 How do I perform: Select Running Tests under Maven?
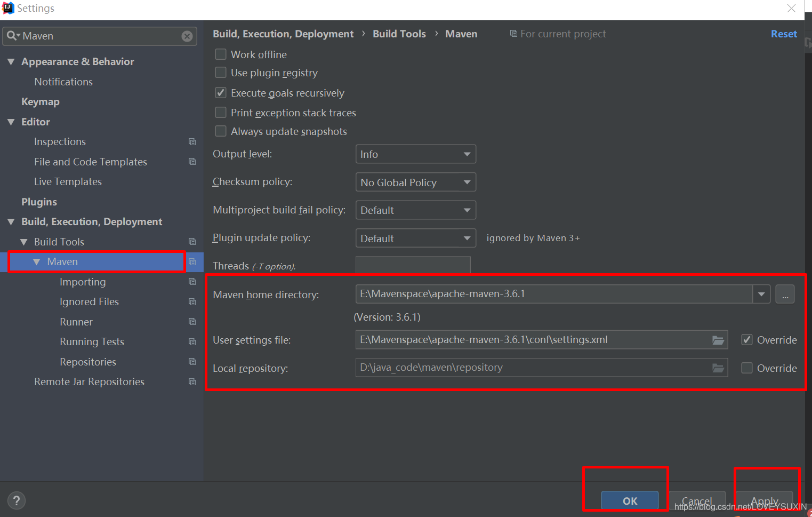92,342
